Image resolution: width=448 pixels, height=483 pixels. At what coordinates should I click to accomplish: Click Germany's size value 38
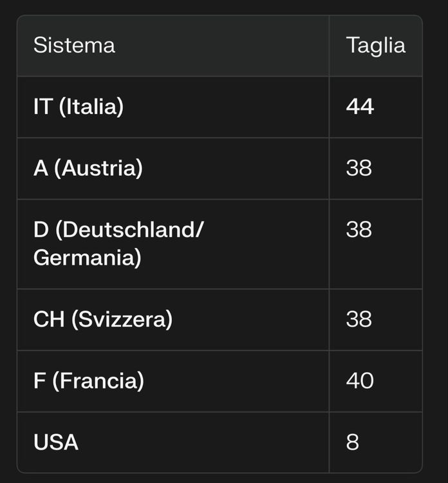359,229
